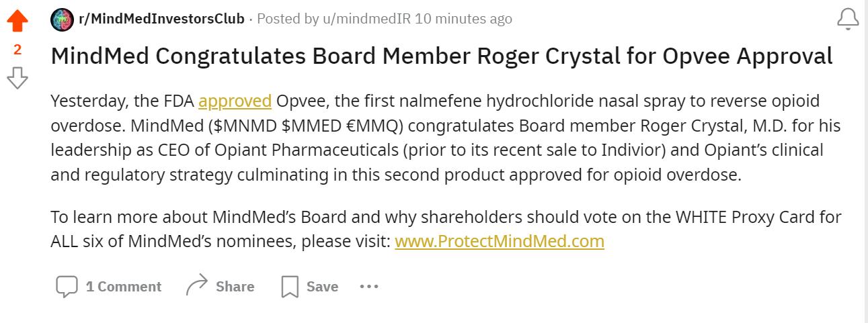The image size is (868, 323).
Task: Toggle the bookmark save icon
Action: (289, 287)
